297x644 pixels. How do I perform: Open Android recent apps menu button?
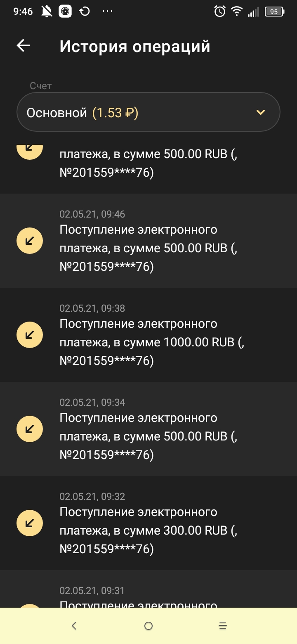[x=223, y=626]
